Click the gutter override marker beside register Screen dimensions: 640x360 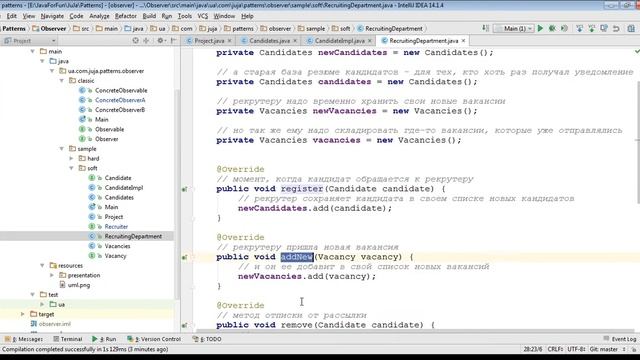tap(184, 189)
